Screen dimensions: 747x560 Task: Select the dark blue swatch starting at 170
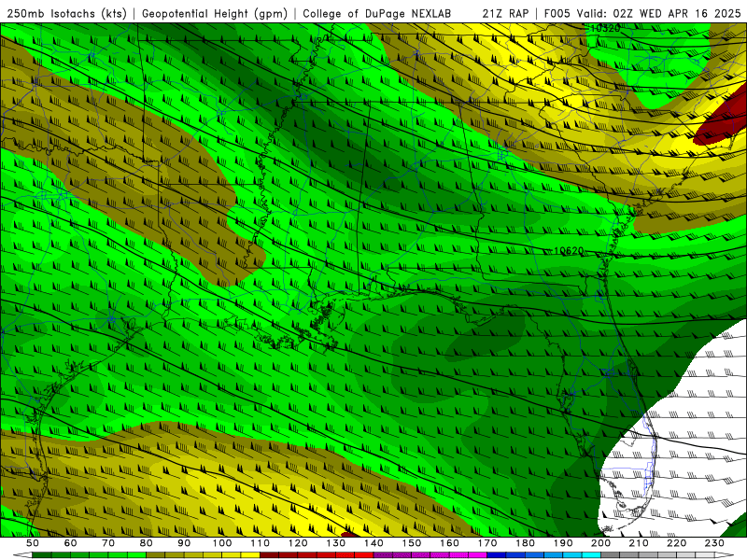click(x=497, y=555)
